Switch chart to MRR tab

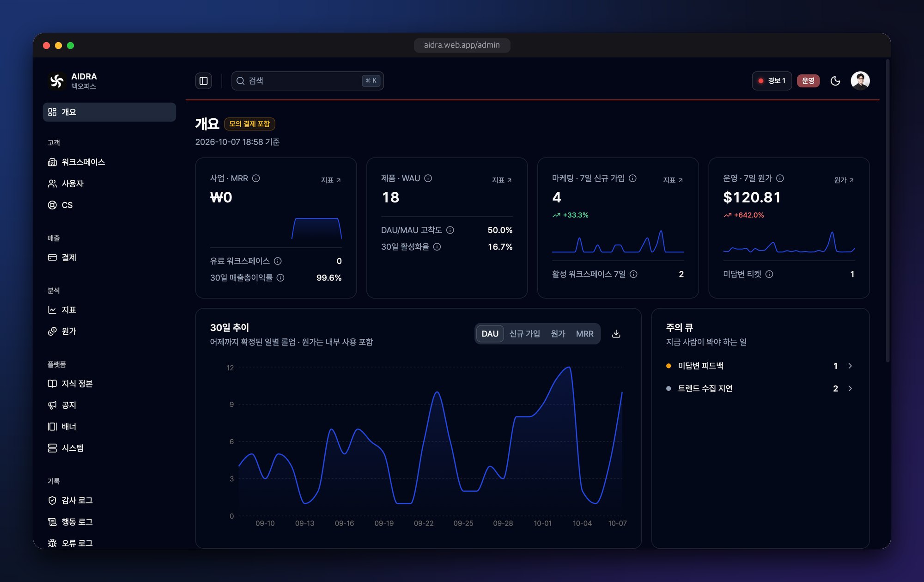tap(584, 334)
